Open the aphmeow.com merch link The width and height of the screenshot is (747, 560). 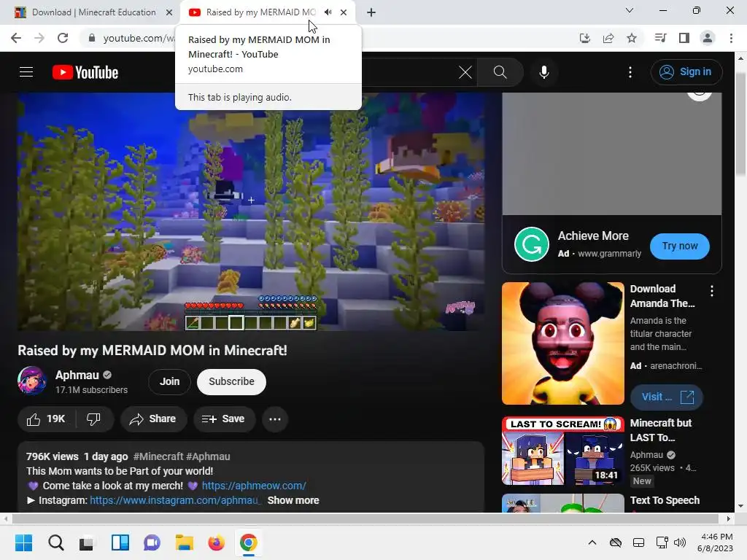[x=254, y=486]
